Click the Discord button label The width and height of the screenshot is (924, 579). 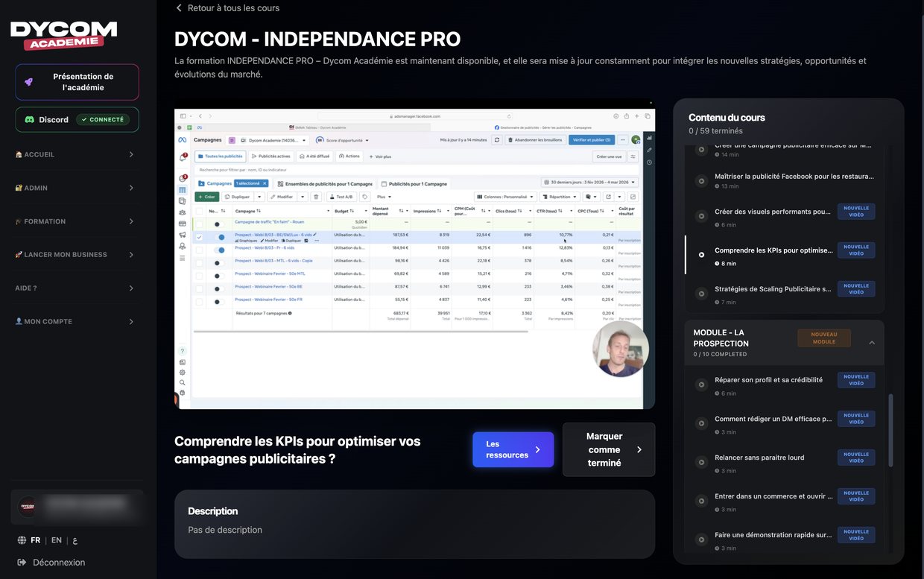point(54,119)
